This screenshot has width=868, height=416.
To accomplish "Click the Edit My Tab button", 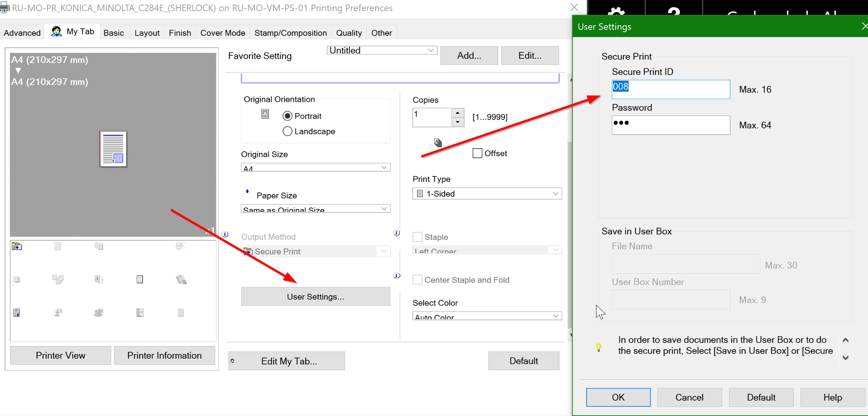I will click(x=287, y=361).
